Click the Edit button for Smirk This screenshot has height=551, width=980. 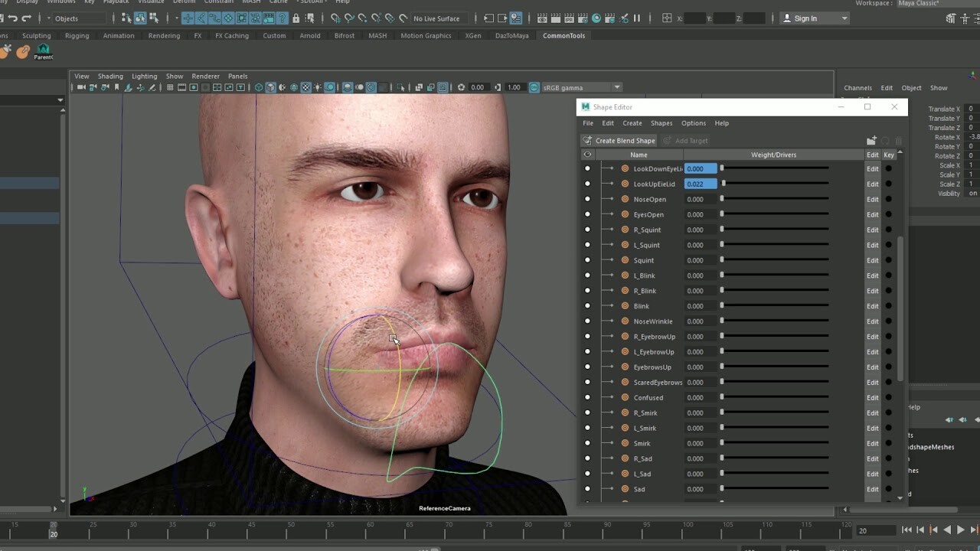pos(872,444)
